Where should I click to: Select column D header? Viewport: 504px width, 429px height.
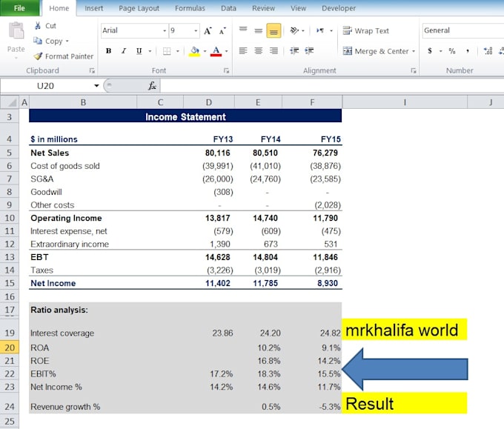(x=209, y=102)
